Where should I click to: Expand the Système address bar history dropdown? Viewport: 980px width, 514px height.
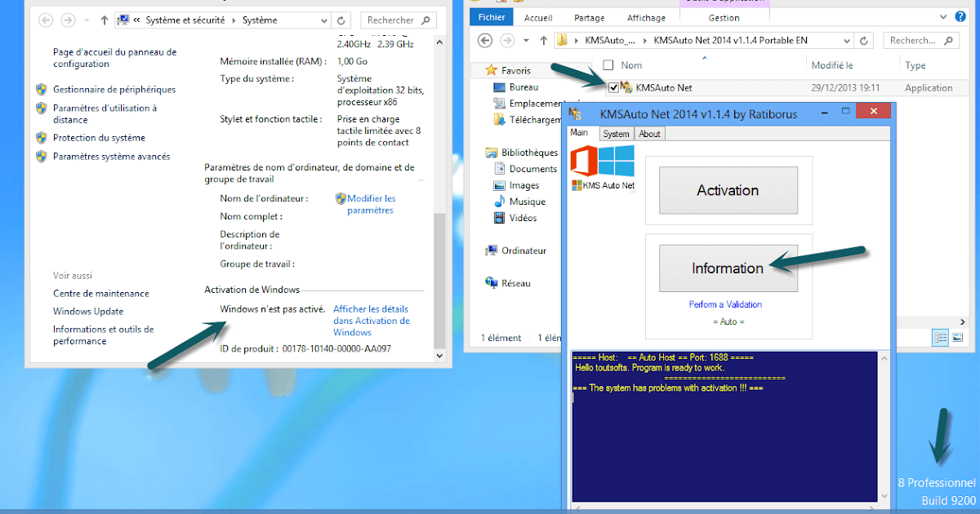(323, 20)
